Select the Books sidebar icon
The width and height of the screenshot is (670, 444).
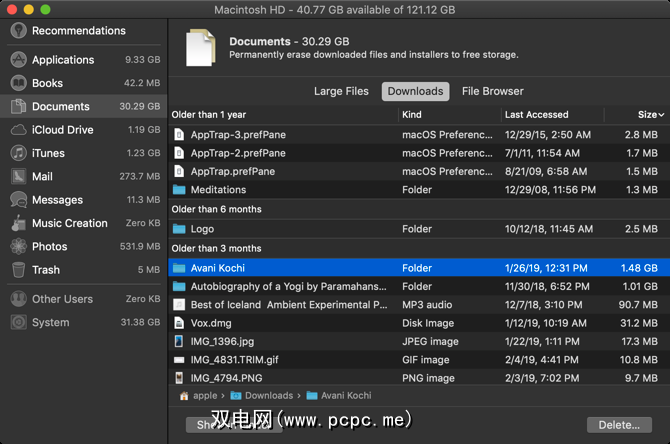18,83
